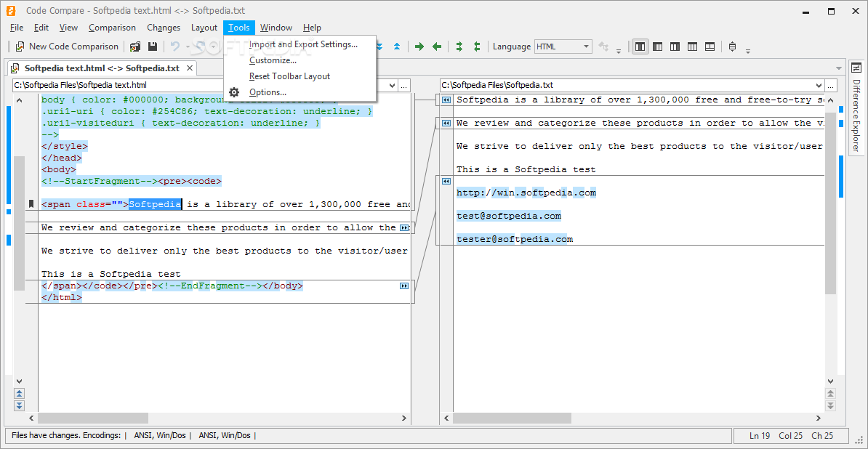868x449 pixels.
Task: Expand the left file path dropdown arrow
Action: 393,85
